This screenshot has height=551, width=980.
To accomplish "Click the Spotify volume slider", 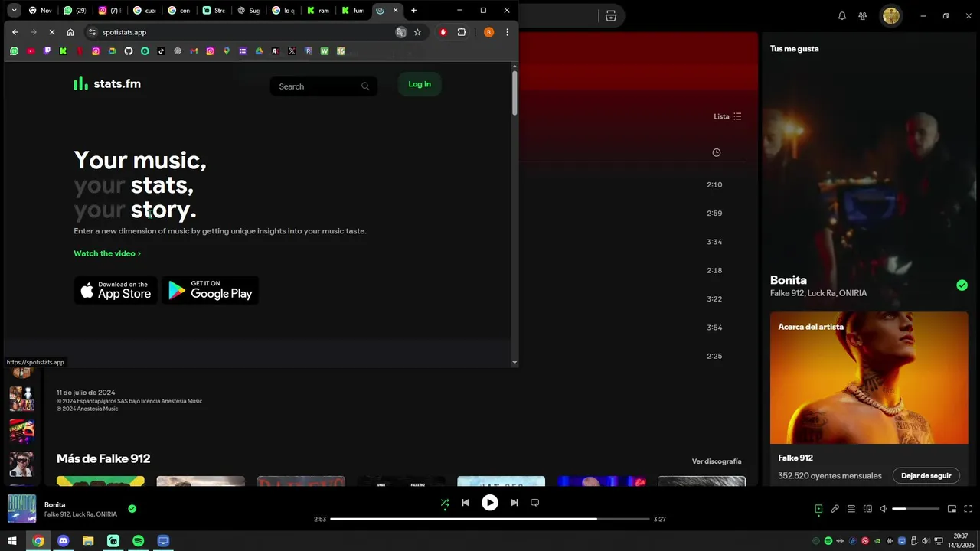I will 916,509.
